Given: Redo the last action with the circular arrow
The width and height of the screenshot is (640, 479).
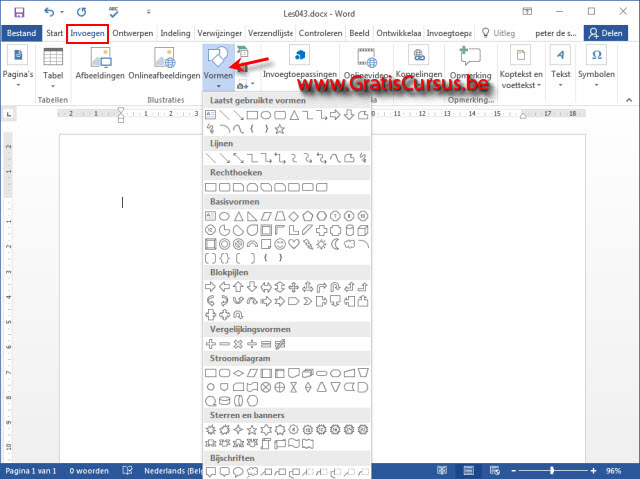Looking at the screenshot, I should (82, 12).
